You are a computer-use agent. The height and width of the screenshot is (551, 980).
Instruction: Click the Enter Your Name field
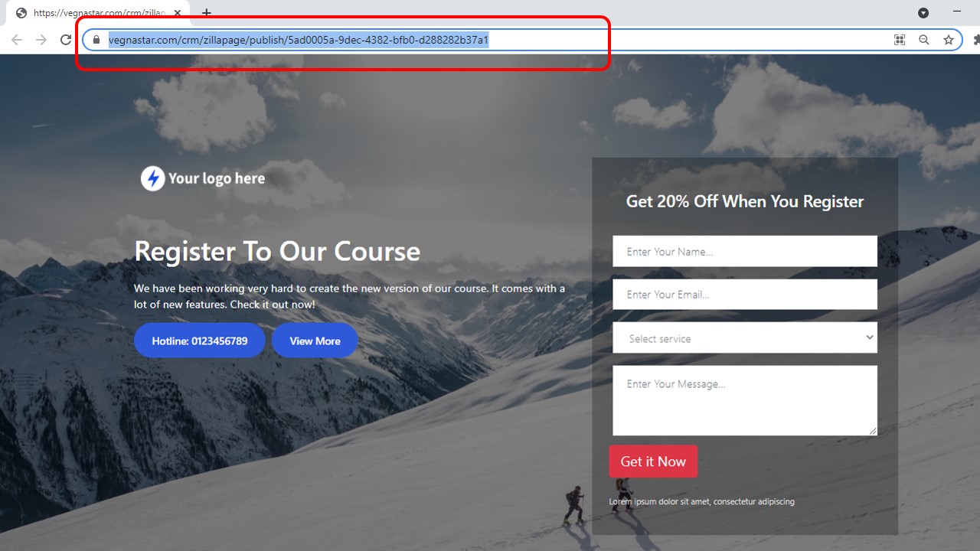click(744, 251)
